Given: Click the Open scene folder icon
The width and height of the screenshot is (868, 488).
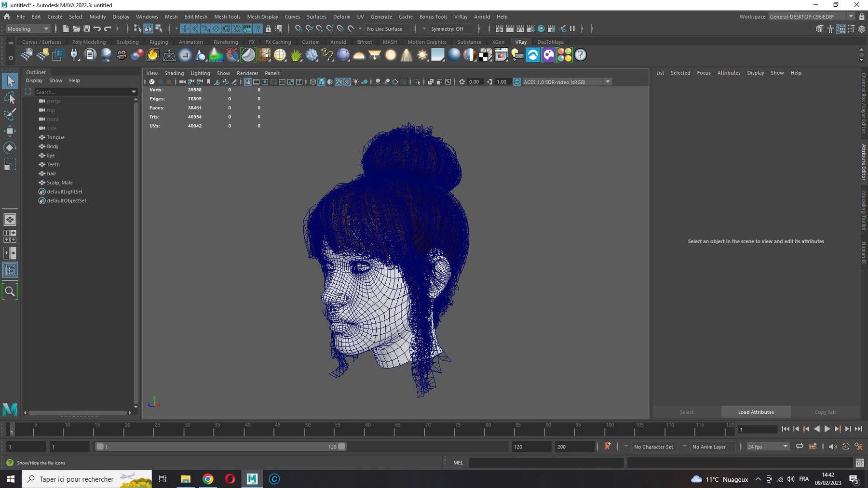Looking at the screenshot, I should 76,29.
